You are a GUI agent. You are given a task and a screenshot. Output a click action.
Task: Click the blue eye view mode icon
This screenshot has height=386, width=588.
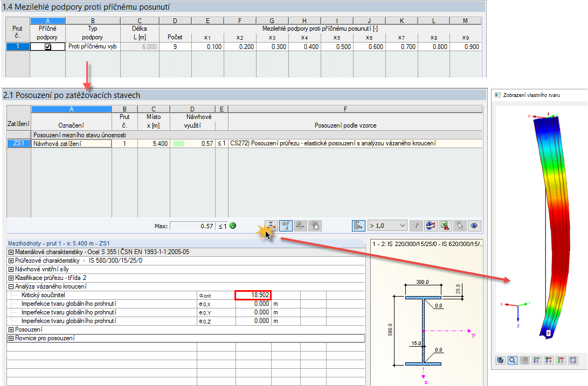474,226
